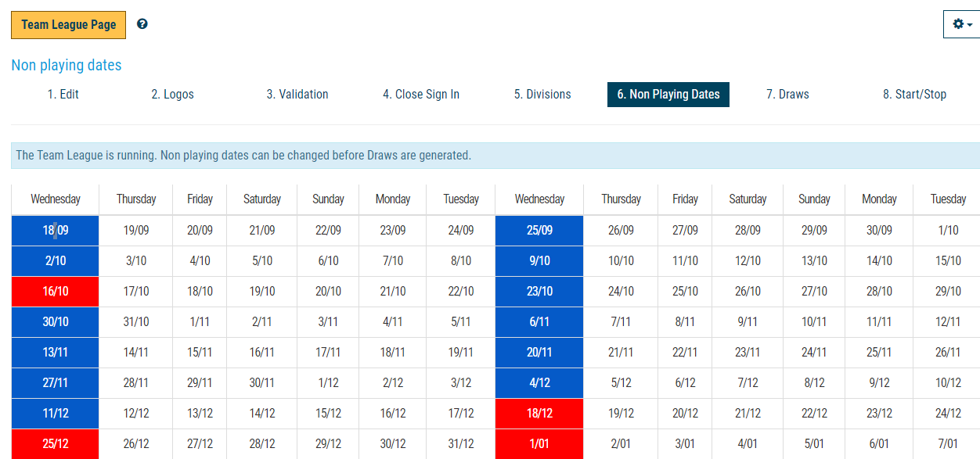Click the 7/12 date cell
Screen dimensions: 980x459
tap(748, 383)
